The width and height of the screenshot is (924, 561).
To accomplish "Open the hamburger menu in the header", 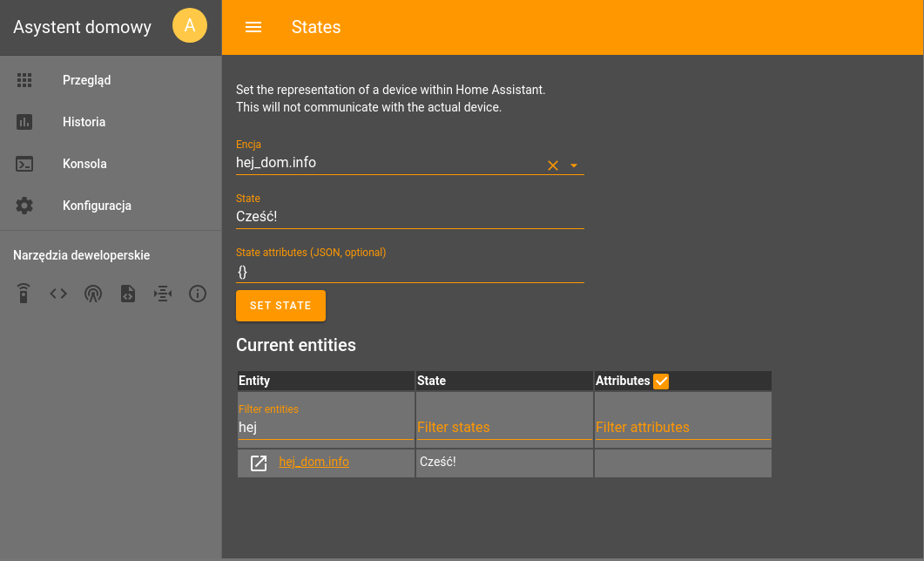I will [253, 27].
